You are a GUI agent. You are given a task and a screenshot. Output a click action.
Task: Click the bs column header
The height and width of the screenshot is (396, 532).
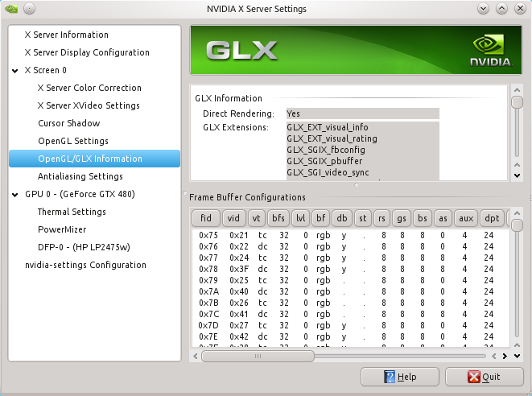(x=423, y=218)
